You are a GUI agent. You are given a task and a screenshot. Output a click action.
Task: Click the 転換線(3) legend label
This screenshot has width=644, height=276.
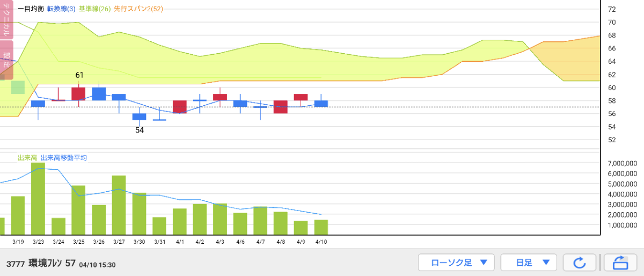pyautogui.click(x=61, y=9)
